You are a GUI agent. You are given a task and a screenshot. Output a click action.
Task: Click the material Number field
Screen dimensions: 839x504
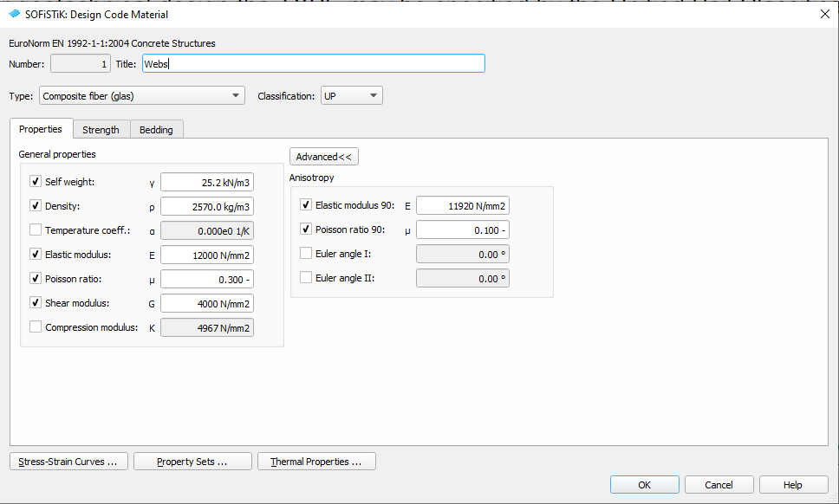pyautogui.click(x=81, y=63)
